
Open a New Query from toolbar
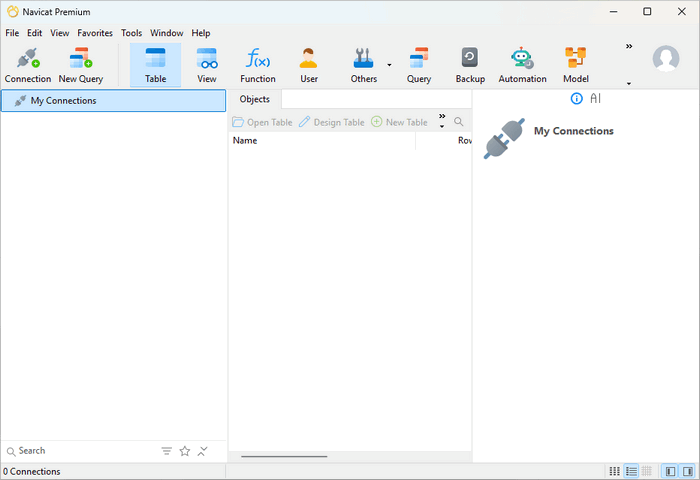tap(81, 65)
